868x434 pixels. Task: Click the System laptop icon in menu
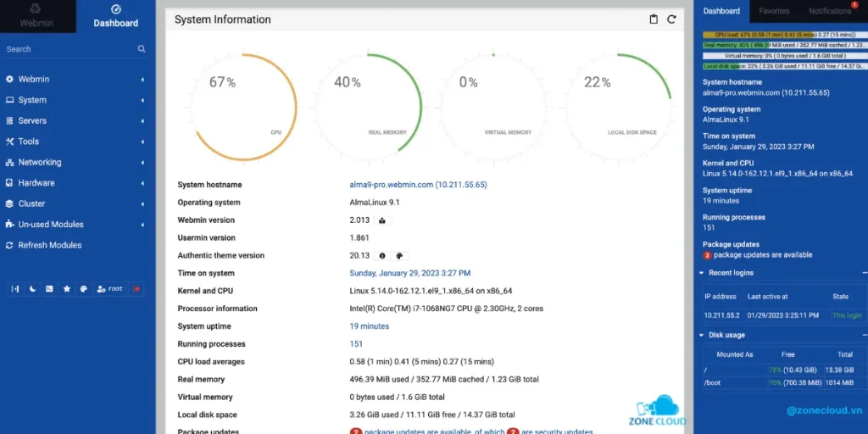click(9, 100)
